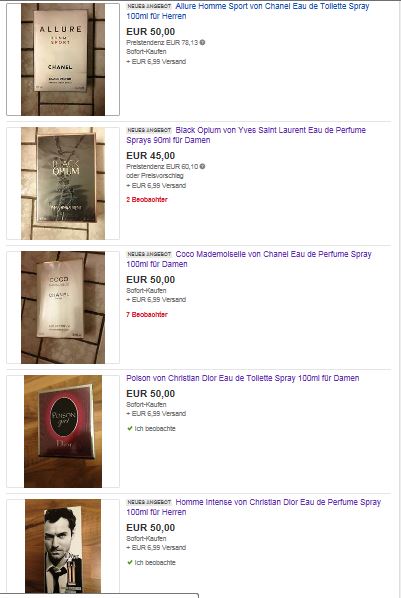Click the green checkmark on Poison listing
The width and height of the screenshot is (401, 598).
(130, 428)
